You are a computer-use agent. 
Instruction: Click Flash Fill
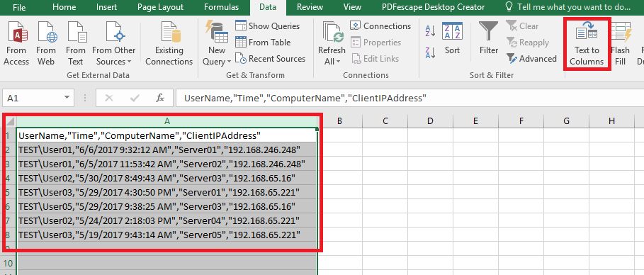click(620, 43)
